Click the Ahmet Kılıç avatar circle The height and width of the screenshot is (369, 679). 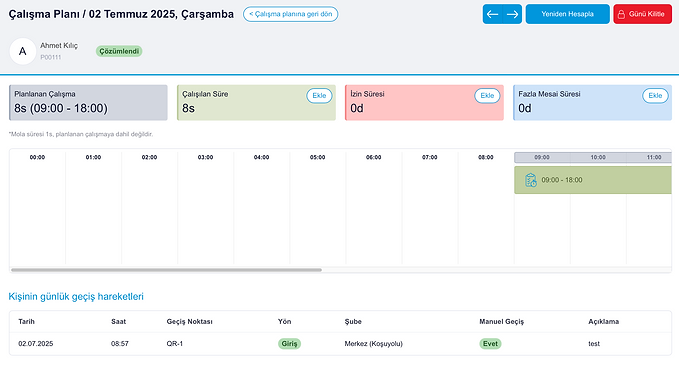click(x=23, y=51)
